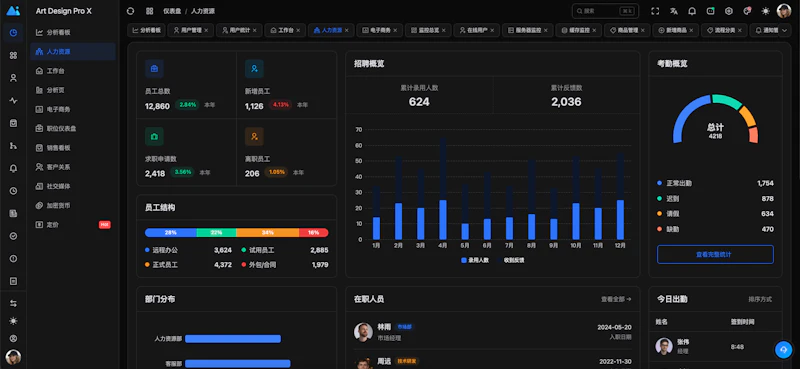The width and height of the screenshot is (800, 369).
Task: Open 职位仪表盘 in the sidebar menu
Action: coord(73,129)
